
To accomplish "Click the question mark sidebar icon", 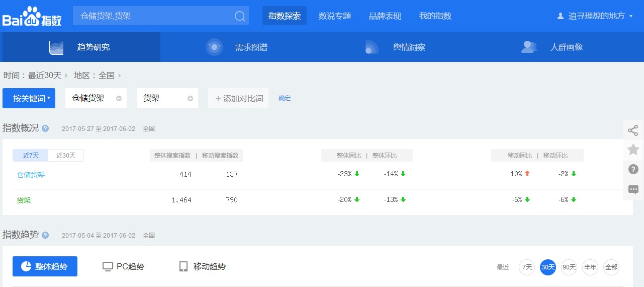I will click(x=633, y=169).
